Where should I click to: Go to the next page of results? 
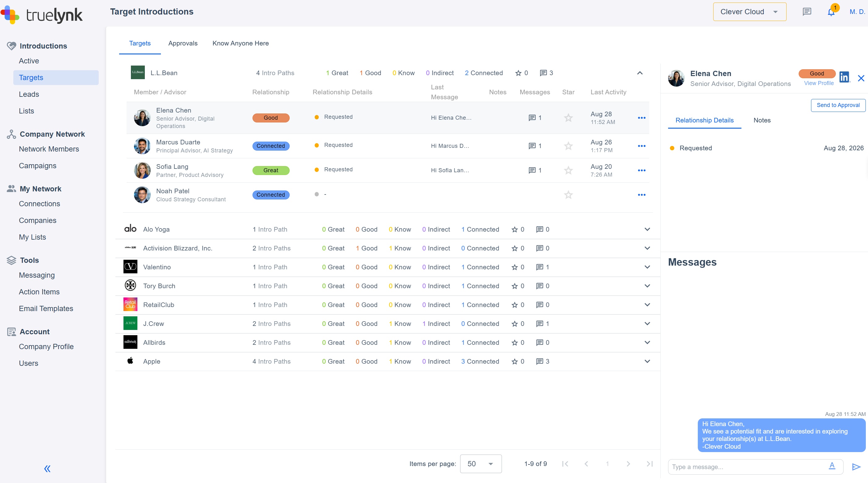628,464
